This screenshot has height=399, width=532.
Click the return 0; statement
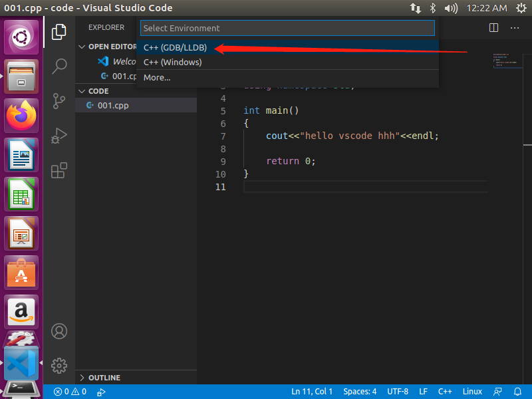pyautogui.click(x=291, y=161)
